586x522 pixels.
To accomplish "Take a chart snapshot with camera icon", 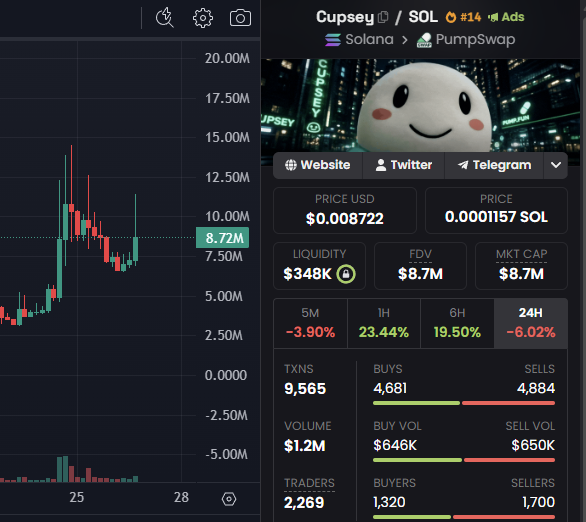I will [240, 18].
